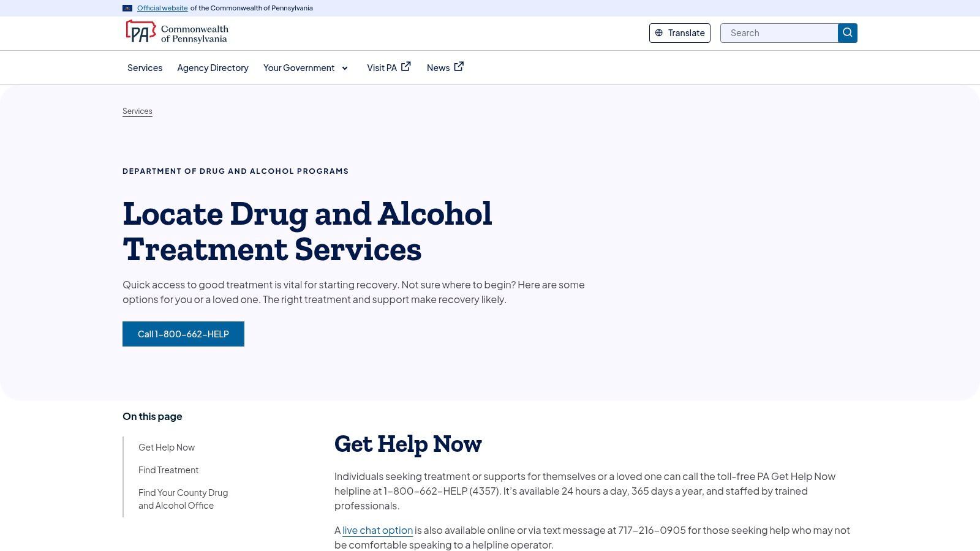Click the Call 1-800-662-HELP button

(x=183, y=334)
